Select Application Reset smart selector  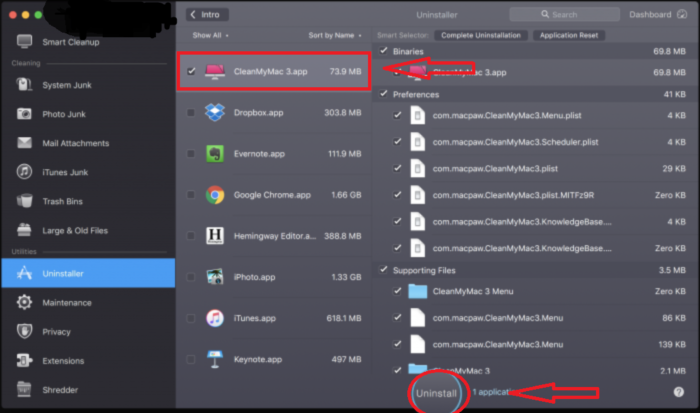coord(569,35)
